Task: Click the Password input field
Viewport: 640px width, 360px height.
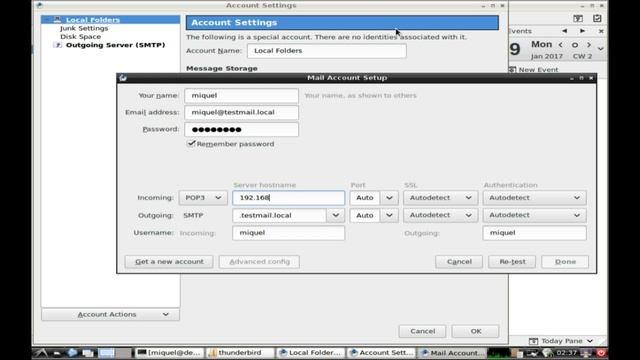Action: pyautogui.click(x=242, y=130)
